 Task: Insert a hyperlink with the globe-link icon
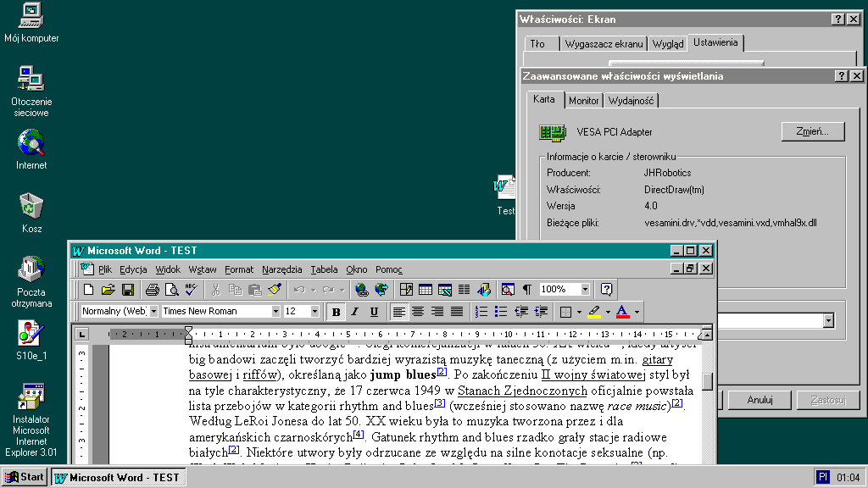pyautogui.click(x=361, y=290)
